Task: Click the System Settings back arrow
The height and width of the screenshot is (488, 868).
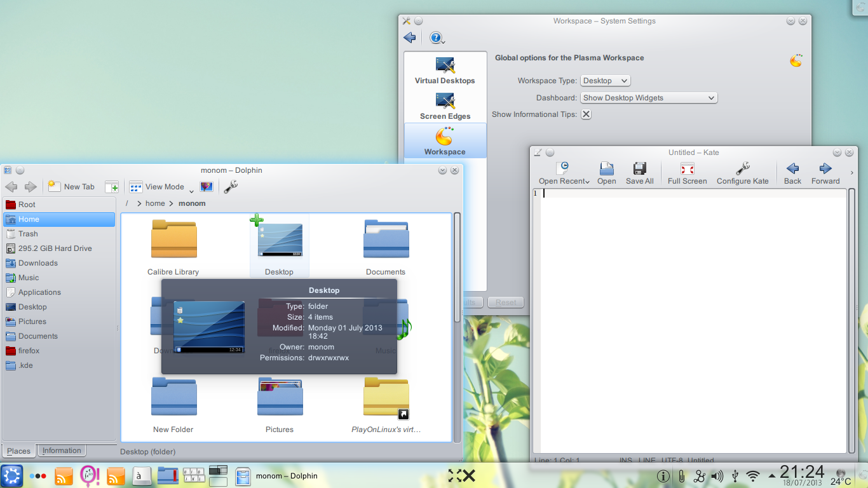Action: pyautogui.click(x=410, y=38)
